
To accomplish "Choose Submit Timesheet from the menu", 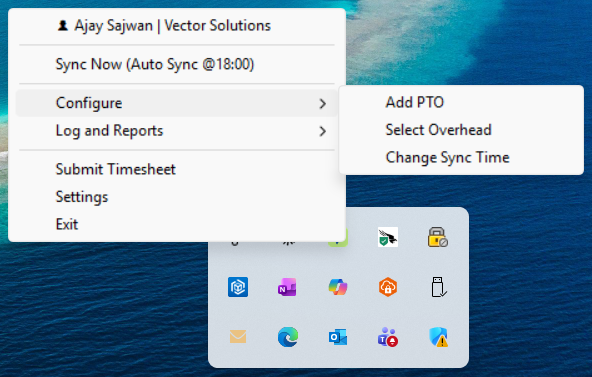I will [x=116, y=169].
